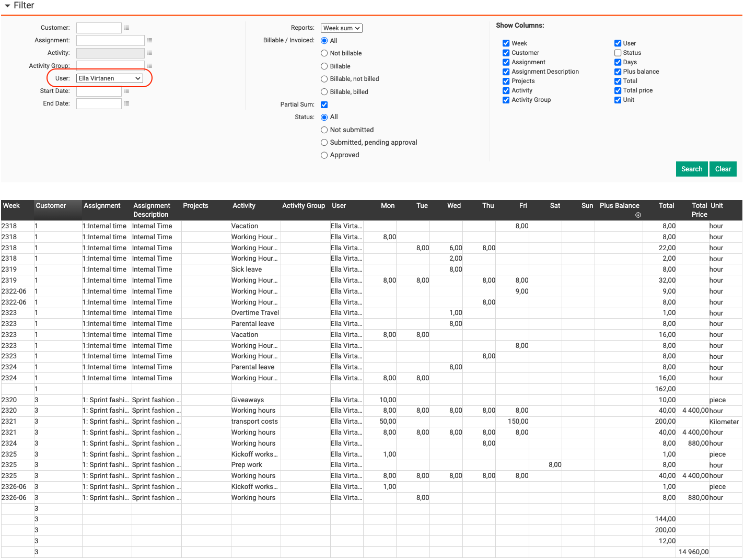Open the End Date picker icon
Image resolution: width=756 pixels, height=560 pixels.
126,103
